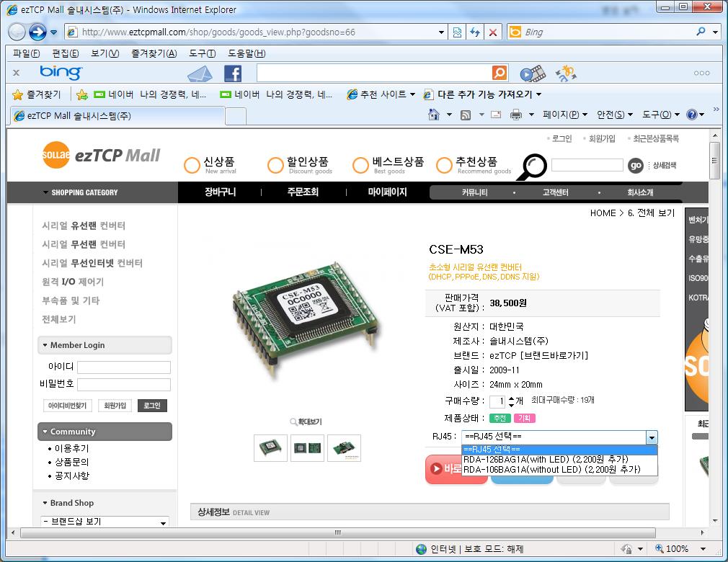728x562 pixels.
Task: Click the 회원가입 link at page top
Action: [602, 138]
